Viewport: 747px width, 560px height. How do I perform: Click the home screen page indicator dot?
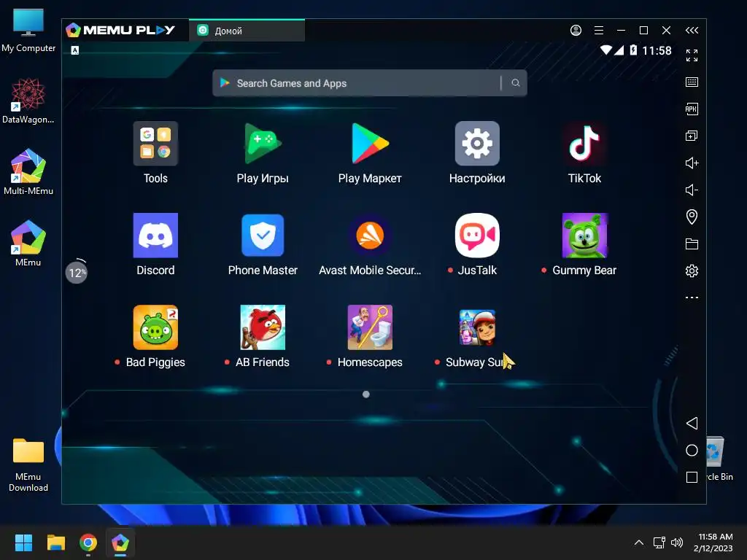tap(366, 394)
